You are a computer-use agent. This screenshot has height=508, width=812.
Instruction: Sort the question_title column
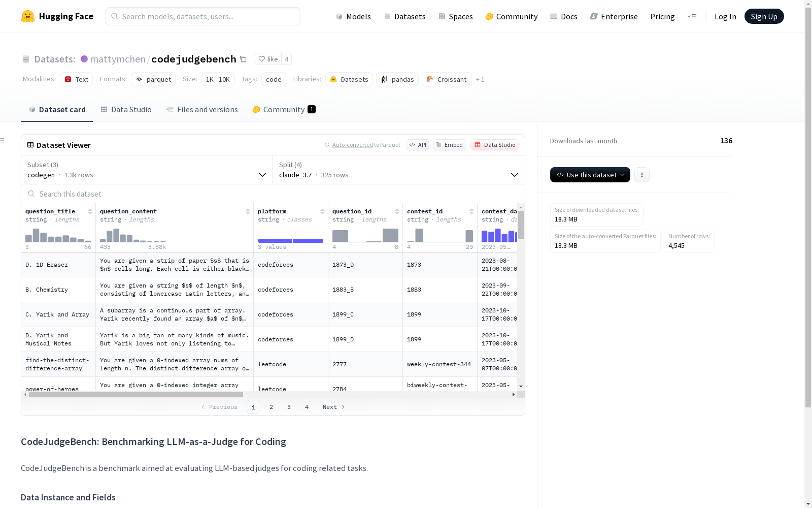tap(90, 211)
